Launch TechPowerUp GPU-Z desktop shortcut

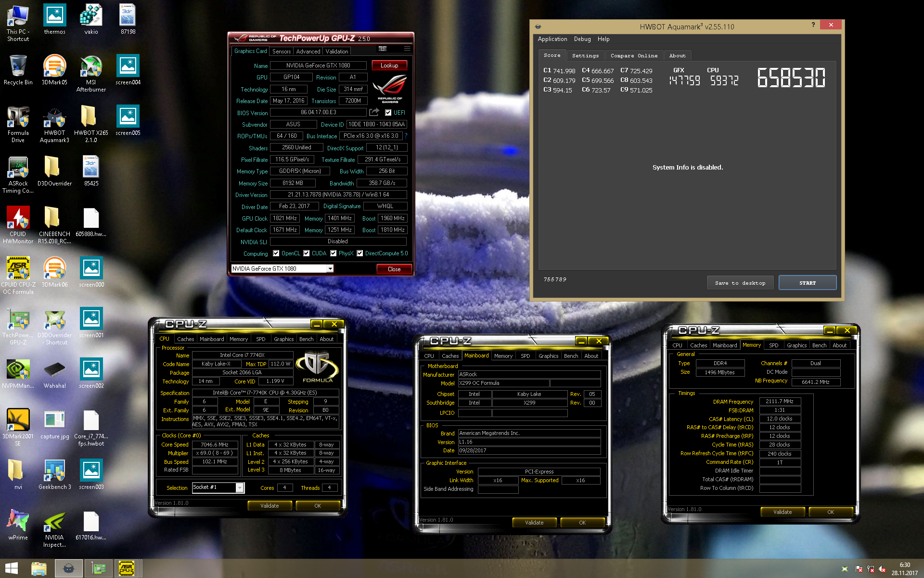coord(18,326)
